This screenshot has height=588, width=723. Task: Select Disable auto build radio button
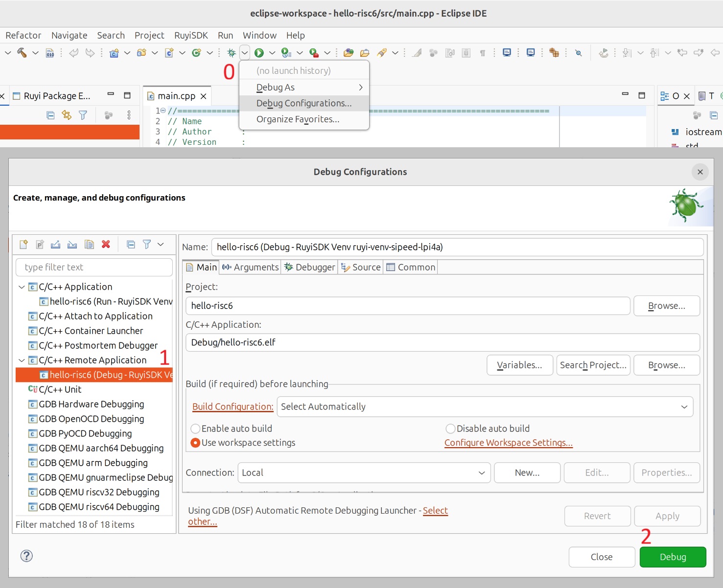(450, 429)
